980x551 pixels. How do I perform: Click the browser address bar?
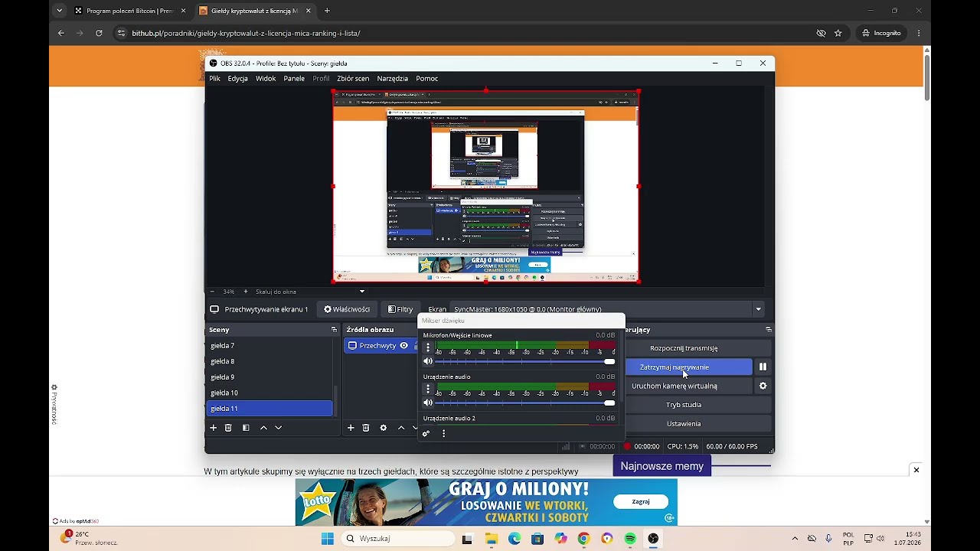tap(459, 33)
